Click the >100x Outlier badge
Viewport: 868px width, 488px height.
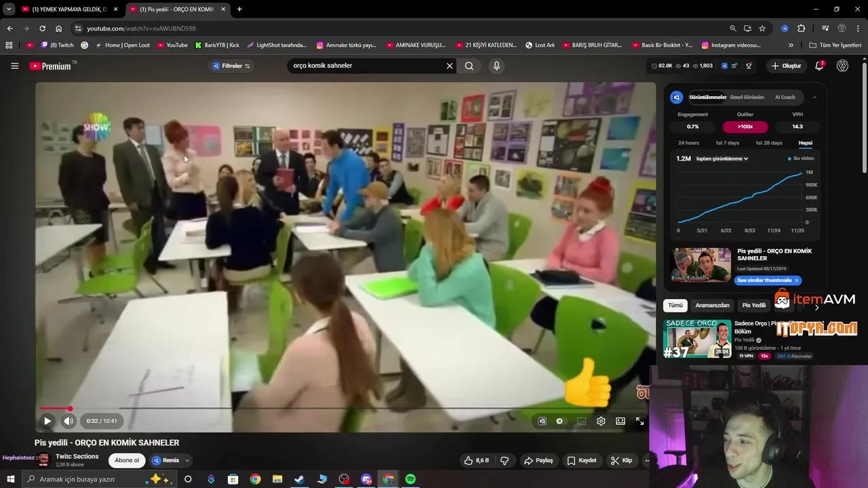point(745,127)
